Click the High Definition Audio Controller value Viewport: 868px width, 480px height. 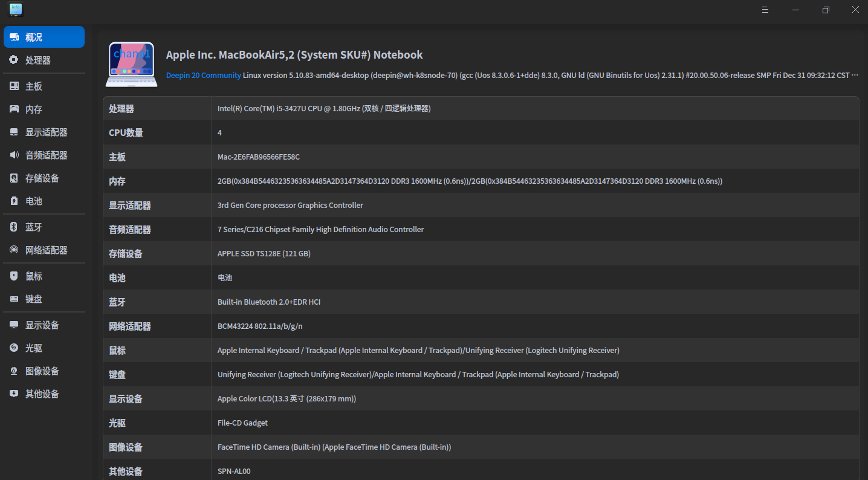321,230
